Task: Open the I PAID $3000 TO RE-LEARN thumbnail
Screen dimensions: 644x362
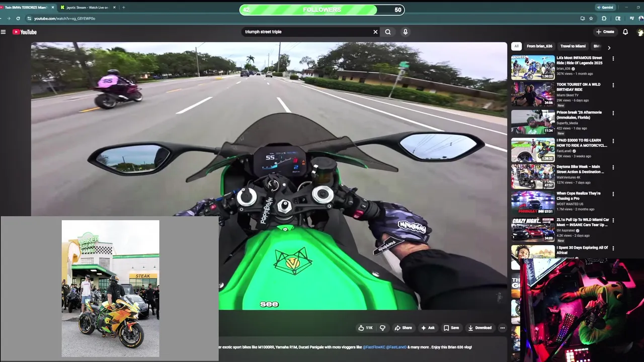Action: (533, 150)
